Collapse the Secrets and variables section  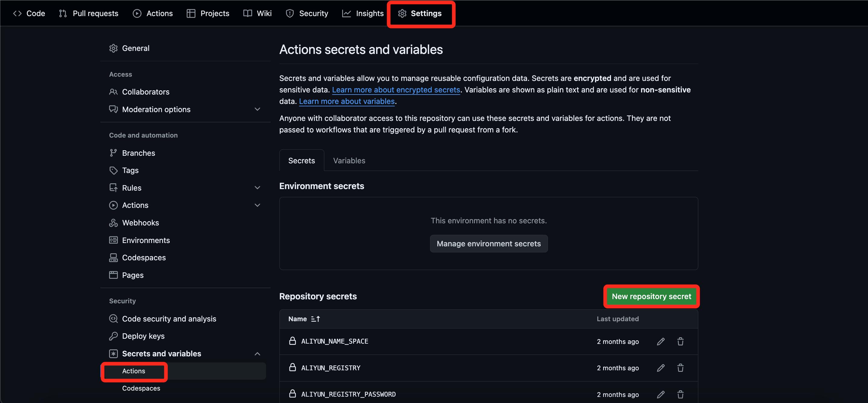coord(257,354)
